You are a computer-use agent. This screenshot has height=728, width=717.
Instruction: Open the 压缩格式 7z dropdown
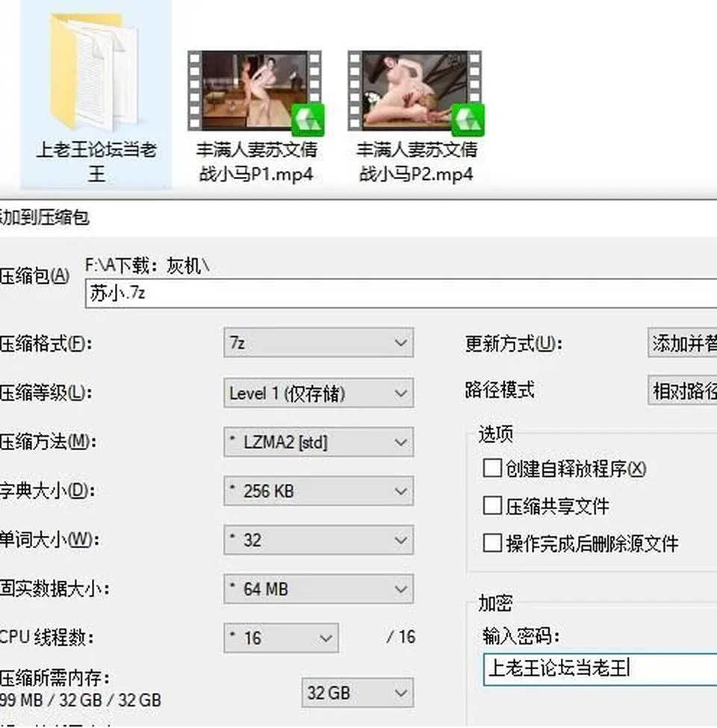click(x=319, y=343)
